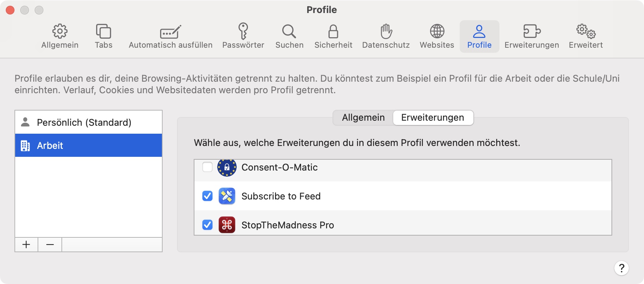Image resolution: width=644 pixels, height=284 pixels.
Task: Close the Profile settings window
Action: [x=10, y=10]
